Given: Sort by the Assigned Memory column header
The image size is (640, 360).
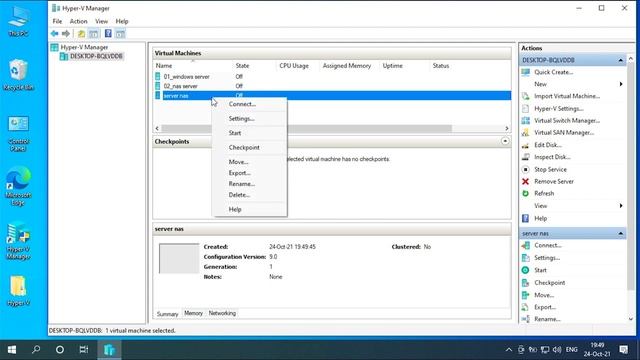Looking at the screenshot, I should pos(347,66).
